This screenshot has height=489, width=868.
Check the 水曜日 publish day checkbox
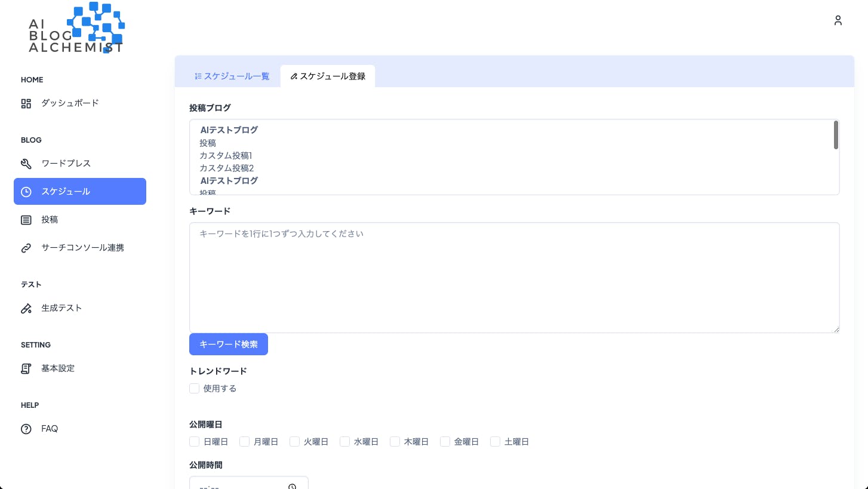click(x=344, y=442)
